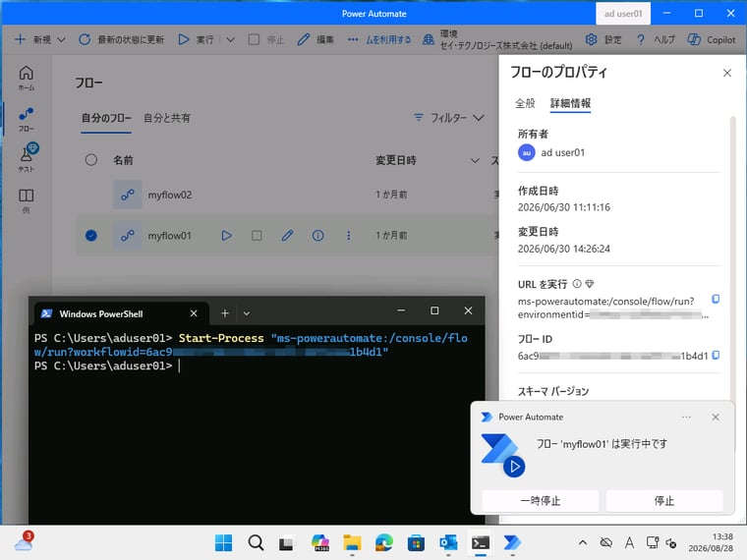Click the info icon next to URL を実行
This screenshot has width=747, height=560.
pos(576,284)
